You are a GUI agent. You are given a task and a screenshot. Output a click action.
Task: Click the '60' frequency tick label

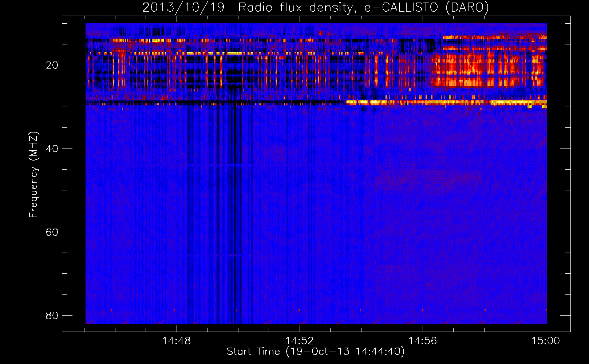point(52,232)
